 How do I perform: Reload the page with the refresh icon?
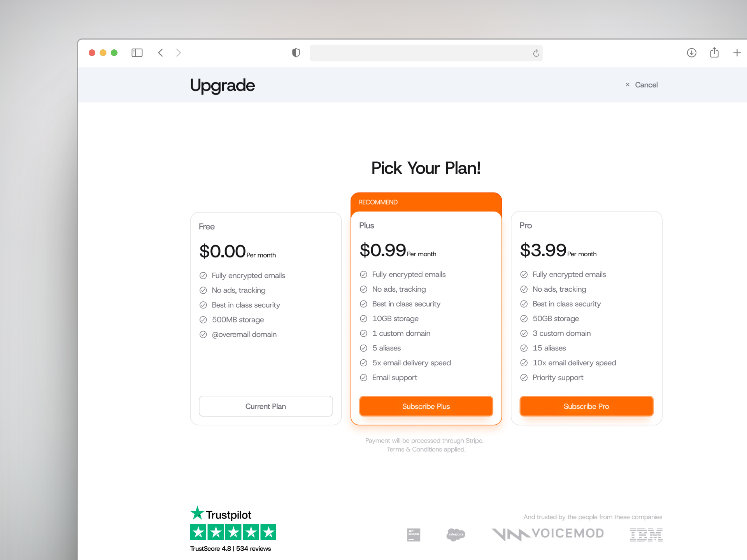coord(536,53)
